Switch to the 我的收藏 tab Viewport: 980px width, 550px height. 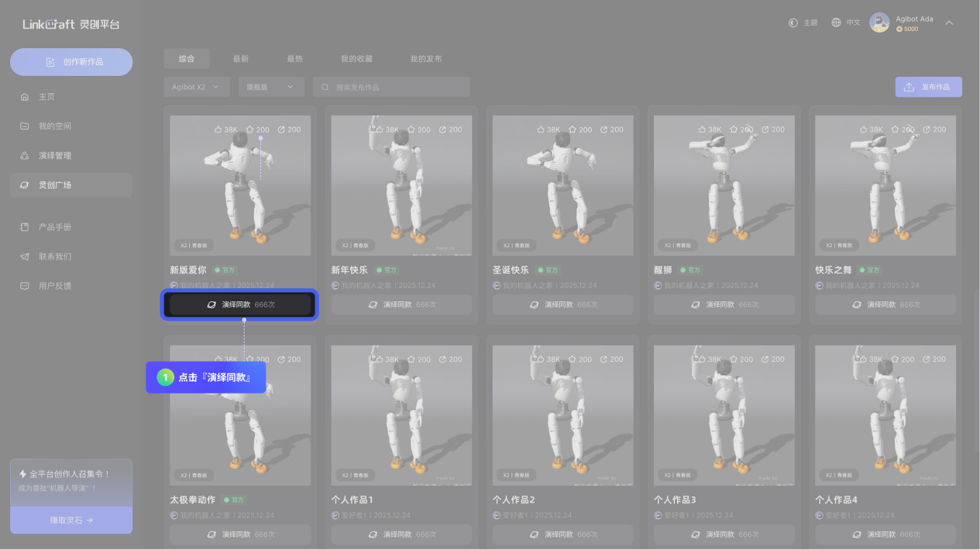pos(356,59)
